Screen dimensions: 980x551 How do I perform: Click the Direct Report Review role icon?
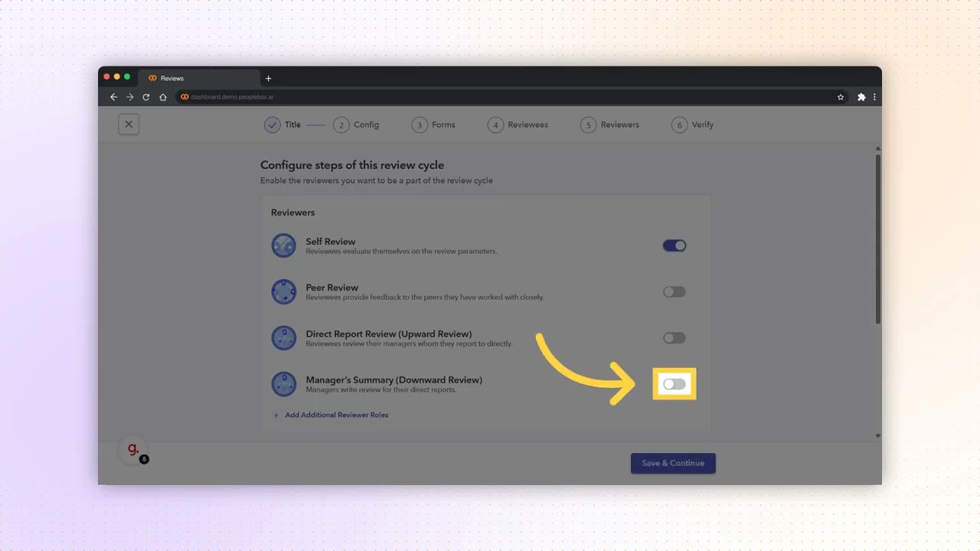coord(284,338)
